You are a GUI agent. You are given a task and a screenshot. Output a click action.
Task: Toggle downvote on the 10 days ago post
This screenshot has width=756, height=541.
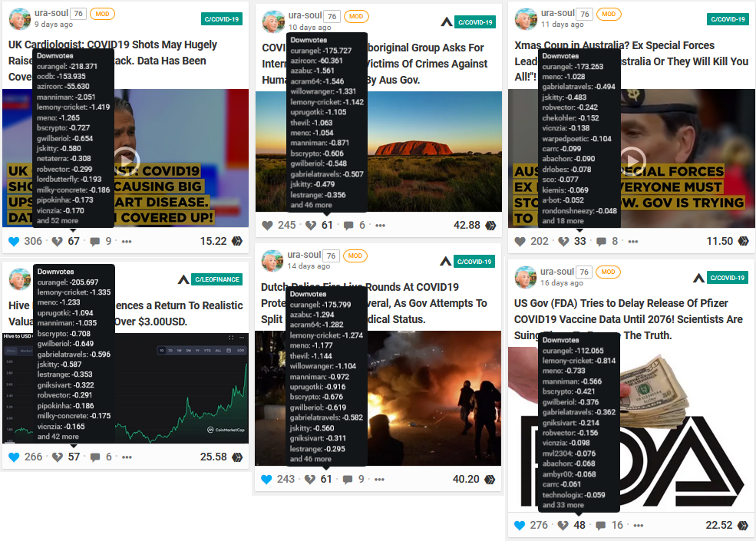point(311,225)
